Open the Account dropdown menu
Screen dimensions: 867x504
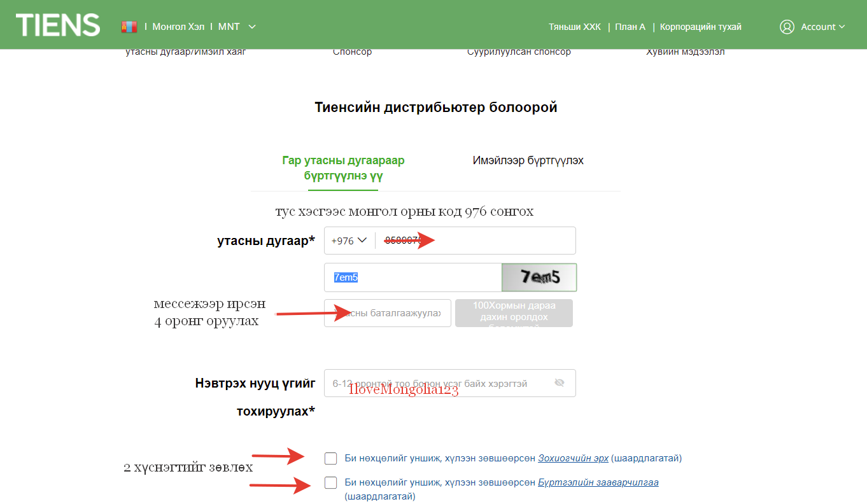tap(822, 27)
